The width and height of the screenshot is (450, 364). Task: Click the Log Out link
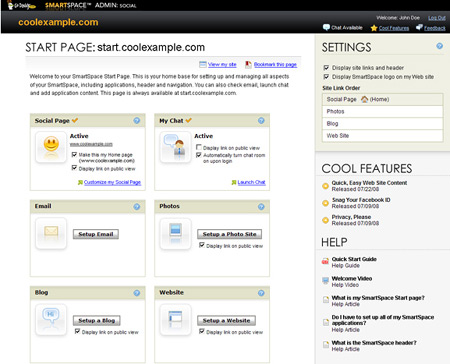tap(437, 18)
